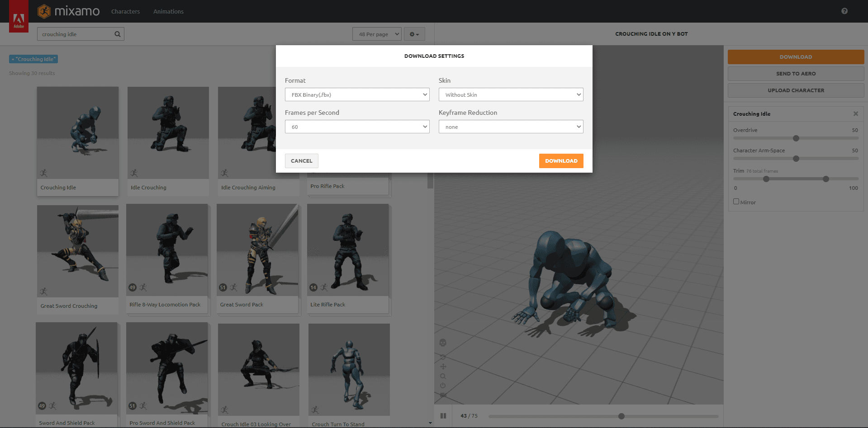Viewport: 868px width, 428px height.
Task: Click running-man icon on Crouching Idle card
Action: [44, 173]
